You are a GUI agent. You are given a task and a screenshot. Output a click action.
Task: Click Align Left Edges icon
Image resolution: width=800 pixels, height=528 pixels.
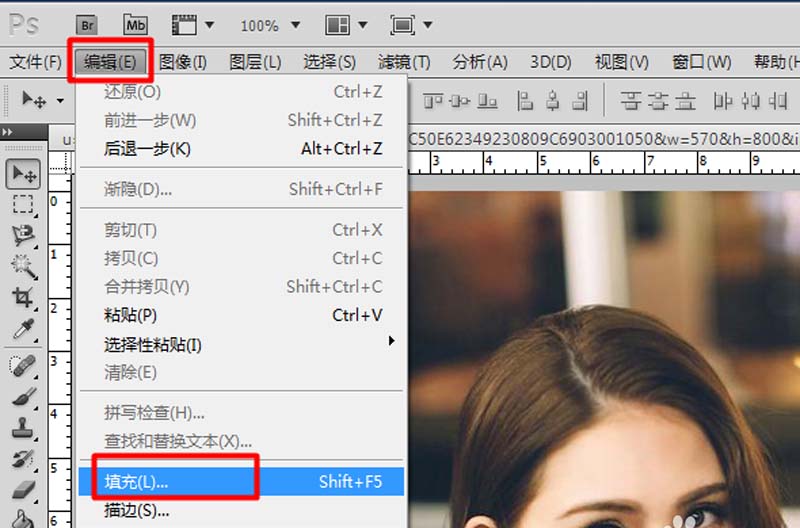pyautogui.click(x=524, y=101)
